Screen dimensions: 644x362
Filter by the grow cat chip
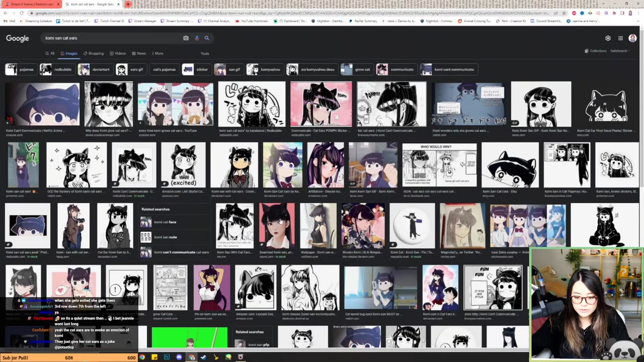357,69
